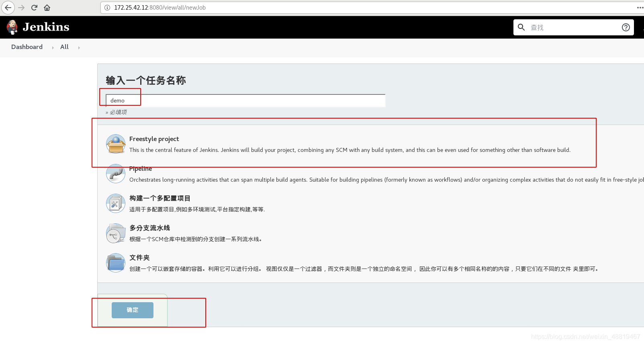Open the search help question mark icon
644x344 pixels.
626,27
